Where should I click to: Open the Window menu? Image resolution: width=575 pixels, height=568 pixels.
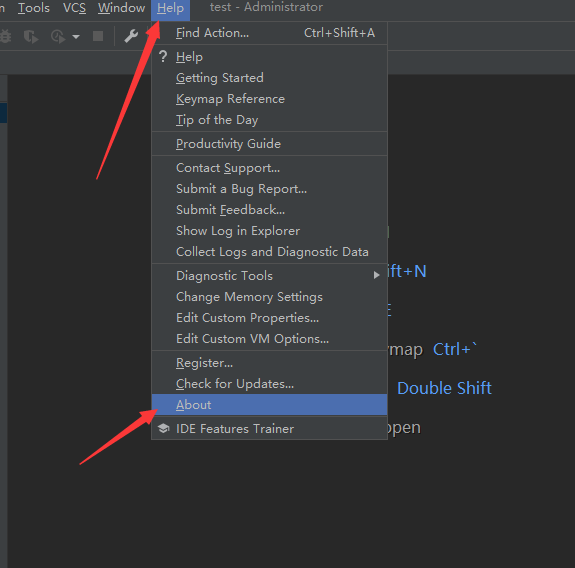121,8
